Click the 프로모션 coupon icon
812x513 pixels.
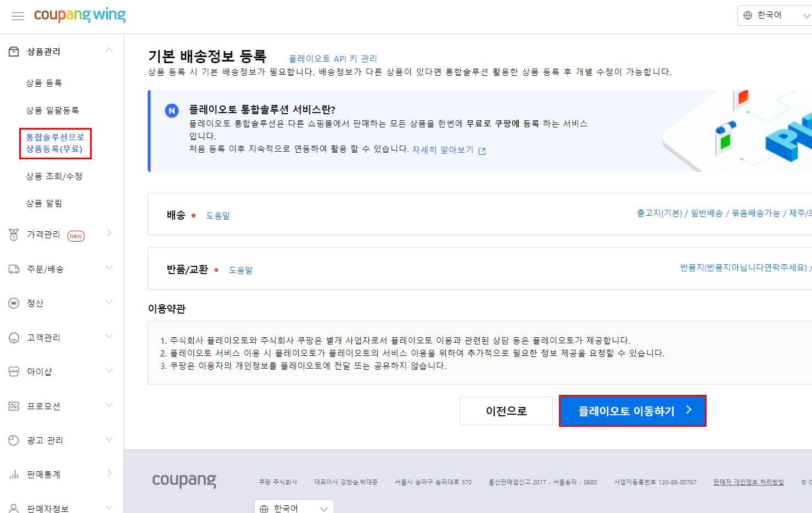tap(14, 406)
